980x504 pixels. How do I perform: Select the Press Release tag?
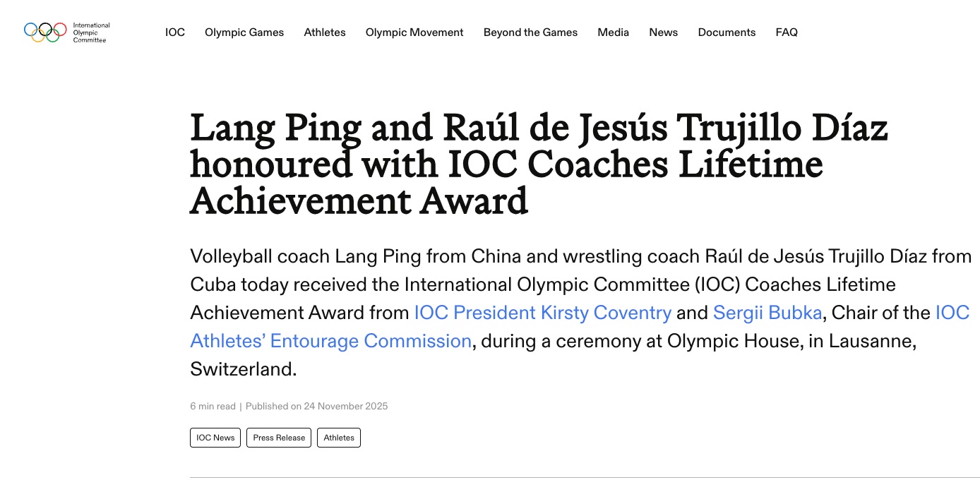(279, 438)
